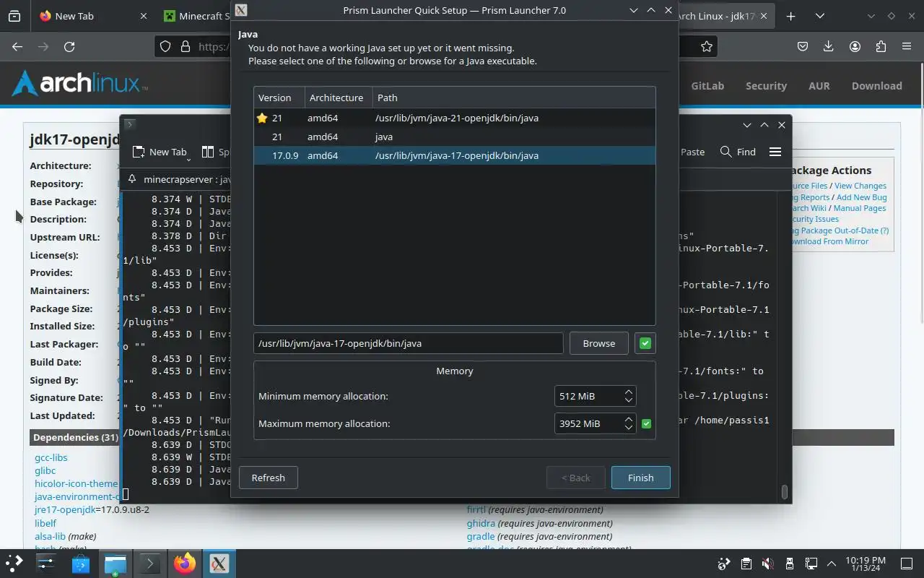
Task: Open the gcc-libs dependency link
Action: click(51, 457)
